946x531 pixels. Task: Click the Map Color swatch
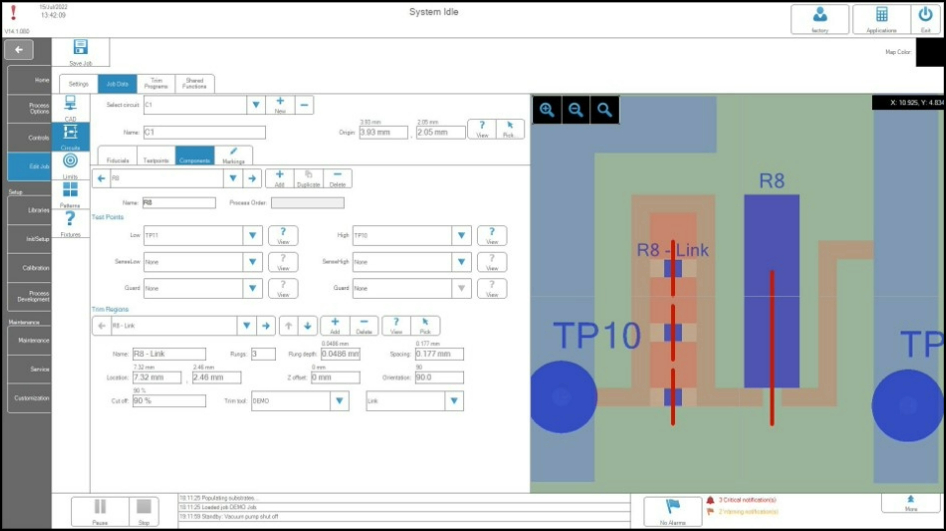click(928, 52)
